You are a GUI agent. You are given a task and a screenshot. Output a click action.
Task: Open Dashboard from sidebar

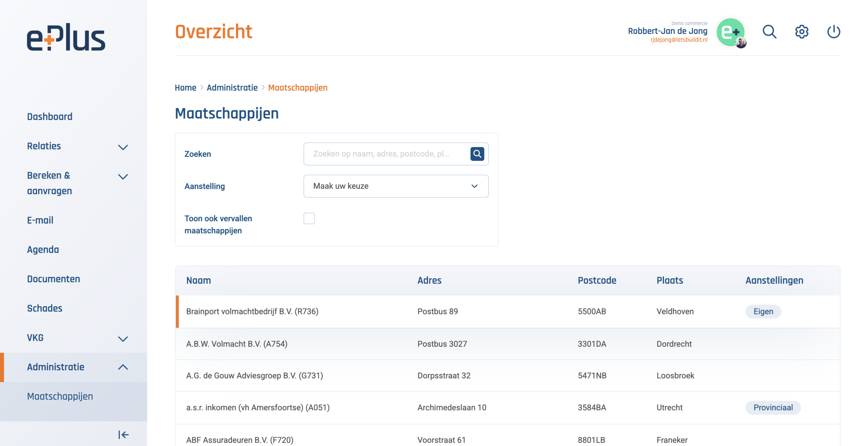tap(50, 116)
